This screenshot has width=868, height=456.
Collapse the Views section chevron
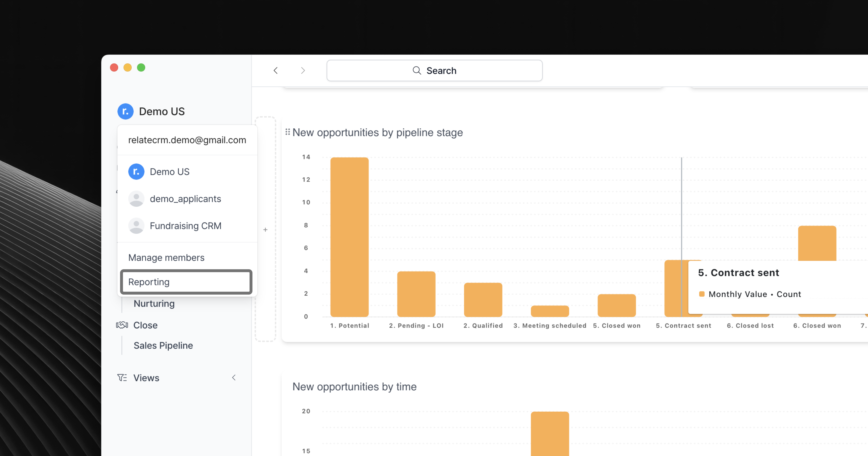click(234, 378)
